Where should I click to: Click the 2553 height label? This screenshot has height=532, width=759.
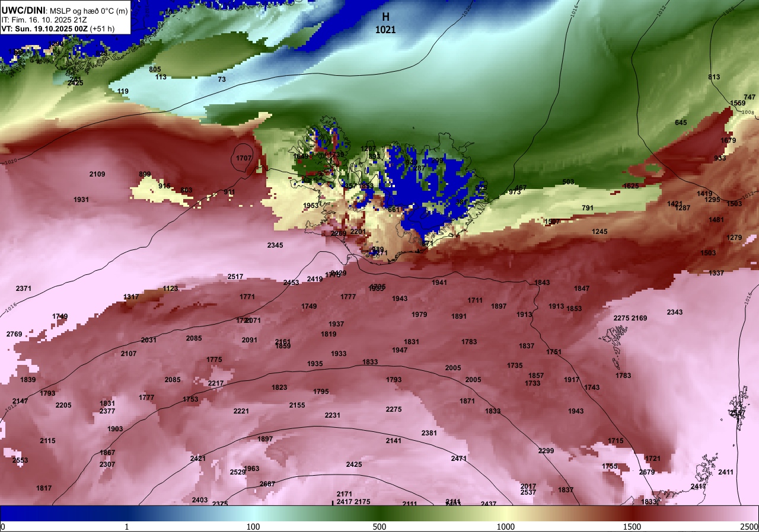(20, 460)
